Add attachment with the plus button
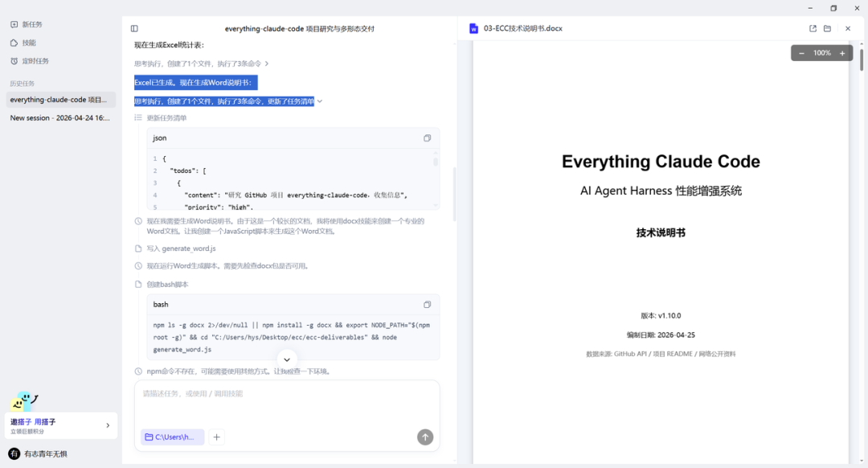868x468 pixels. coord(216,437)
